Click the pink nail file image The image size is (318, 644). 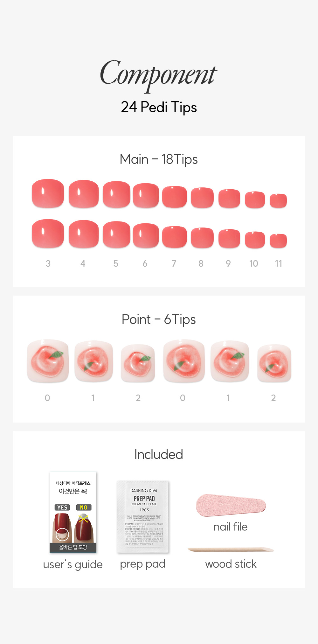[x=231, y=505]
